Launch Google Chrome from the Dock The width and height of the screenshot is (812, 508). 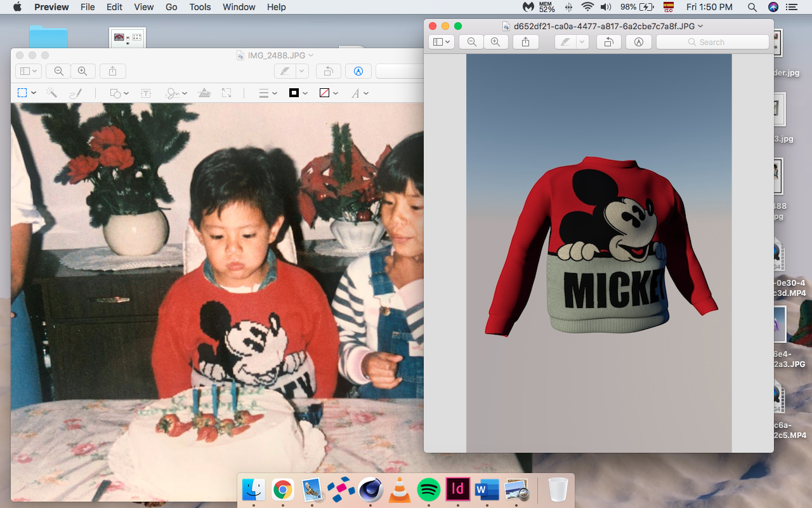click(282, 490)
